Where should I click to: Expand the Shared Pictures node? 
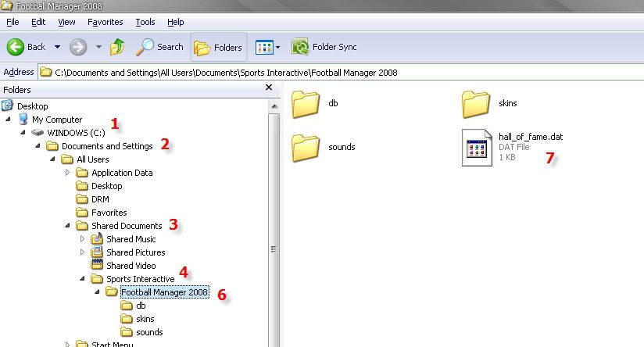[x=82, y=252]
